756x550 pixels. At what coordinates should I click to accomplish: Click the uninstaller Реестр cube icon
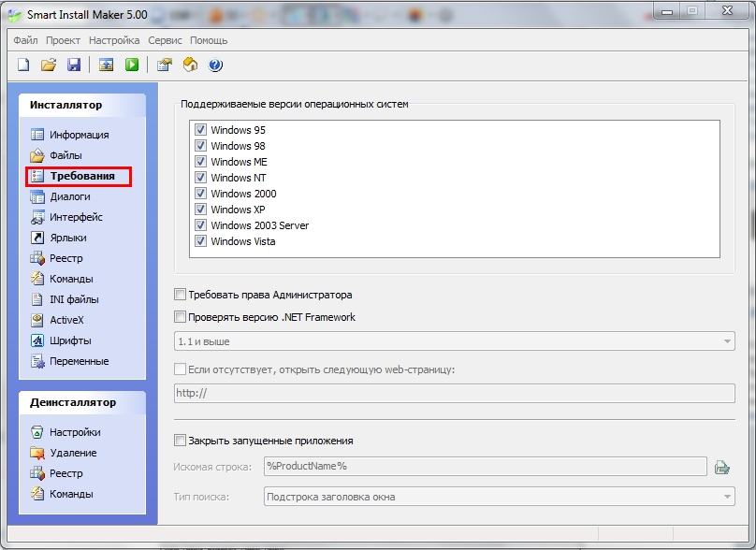pos(37,473)
